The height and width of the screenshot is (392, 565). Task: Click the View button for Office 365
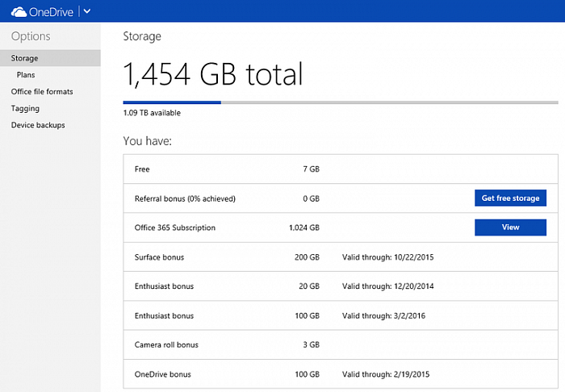[x=510, y=227]
